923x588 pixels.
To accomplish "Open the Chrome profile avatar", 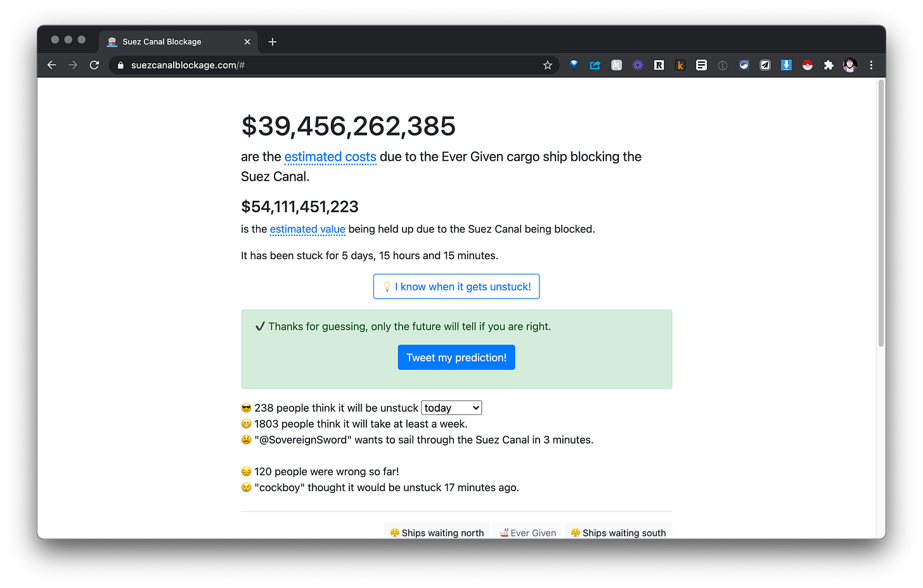I will pyautogui.click(x=850, y=65).
